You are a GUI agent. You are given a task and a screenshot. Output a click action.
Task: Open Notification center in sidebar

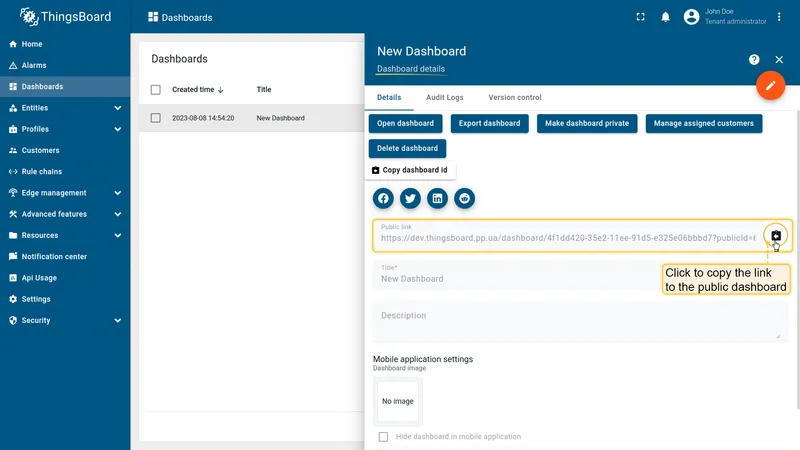coord(65,257)
